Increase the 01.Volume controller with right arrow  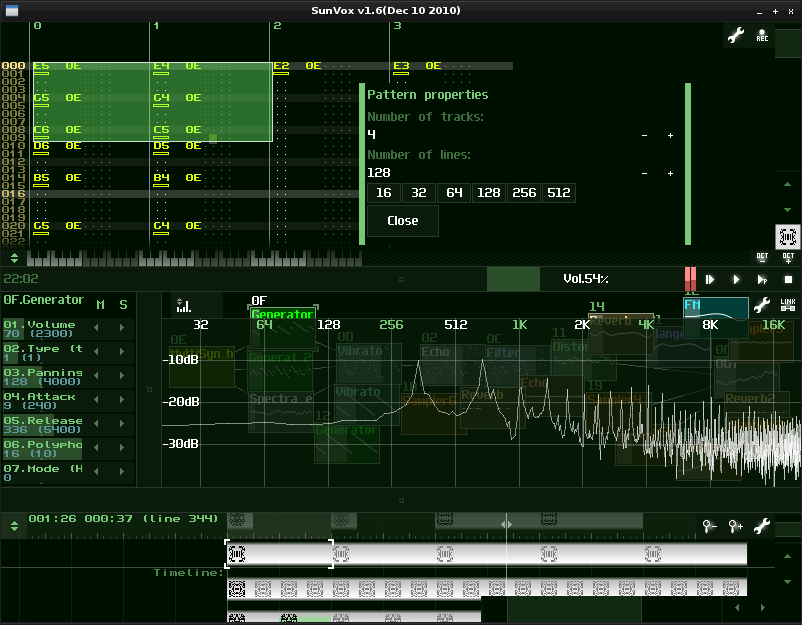click(x=122, y=327)
